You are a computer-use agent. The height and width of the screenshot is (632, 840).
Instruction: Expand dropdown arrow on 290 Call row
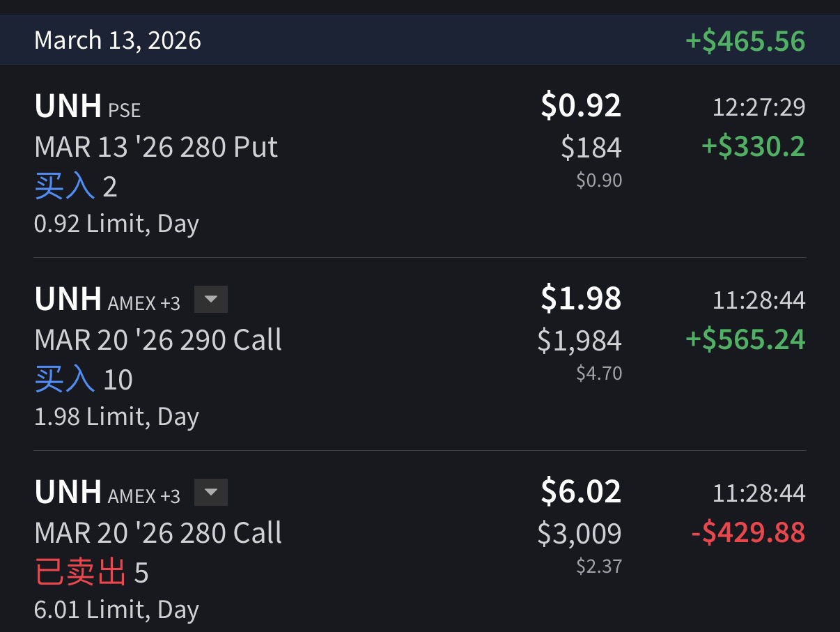tap(210, 300)
